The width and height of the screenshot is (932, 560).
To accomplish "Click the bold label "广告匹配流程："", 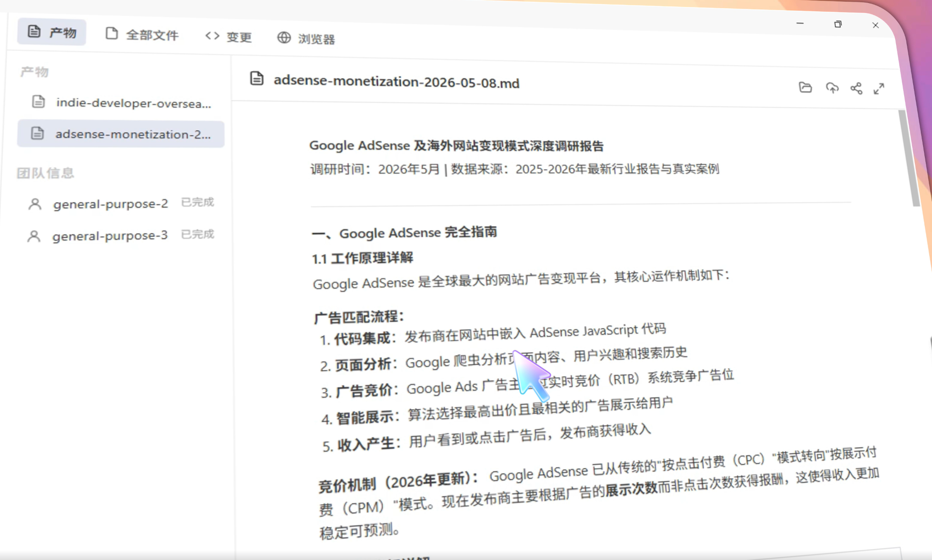I will pyautogui.click(x=359, y=317).
